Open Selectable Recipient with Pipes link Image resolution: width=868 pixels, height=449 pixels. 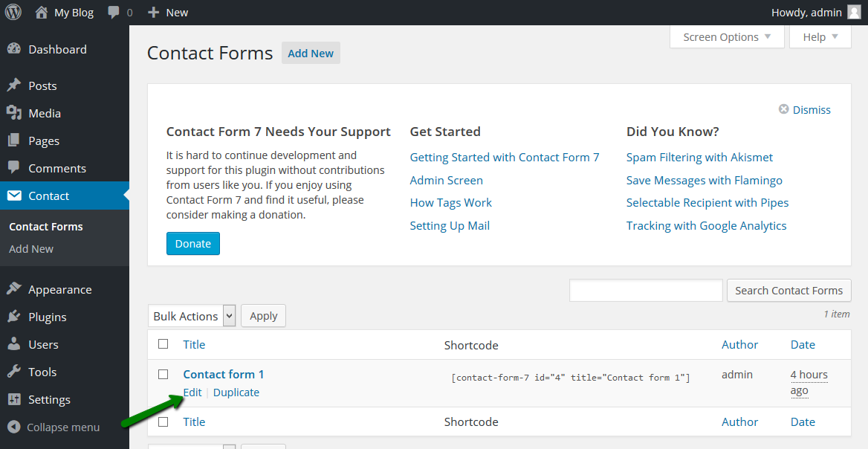tap(707, 203)
